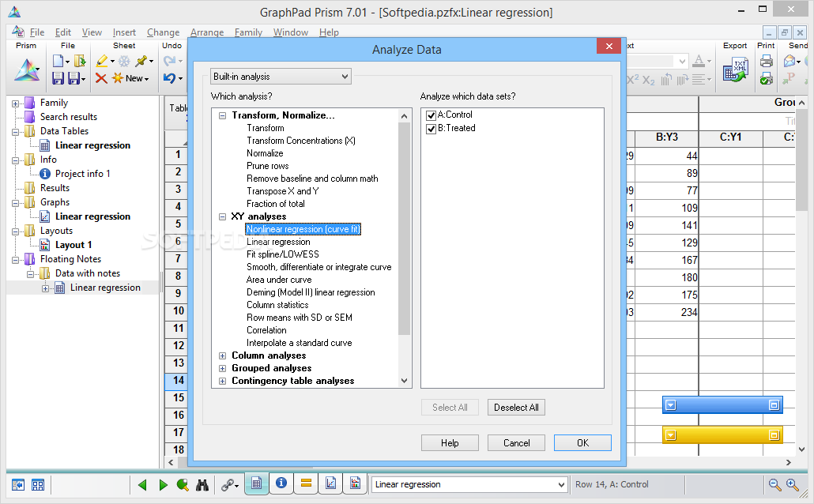This screenshot has width=814, height=504.
Task: Click the Print printer icon
Action: click(x=767, y=62)
